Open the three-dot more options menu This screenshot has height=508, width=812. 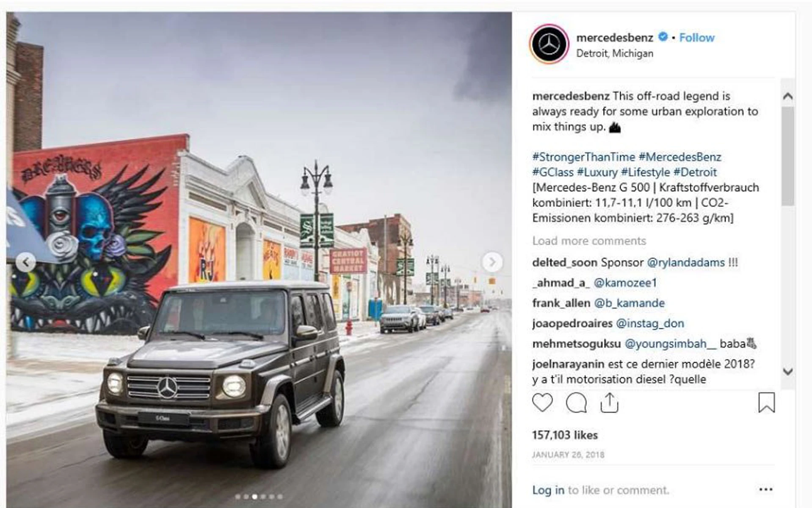click(766, 490)
